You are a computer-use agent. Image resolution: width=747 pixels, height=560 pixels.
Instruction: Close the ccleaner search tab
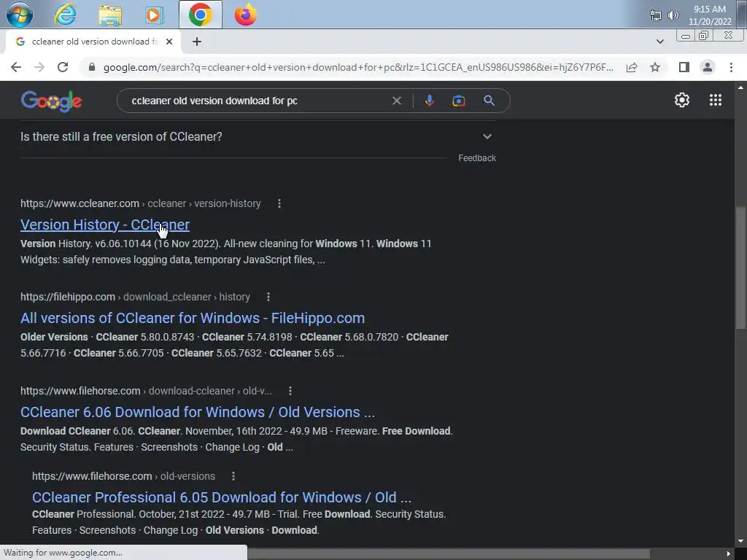pos(169,42)
